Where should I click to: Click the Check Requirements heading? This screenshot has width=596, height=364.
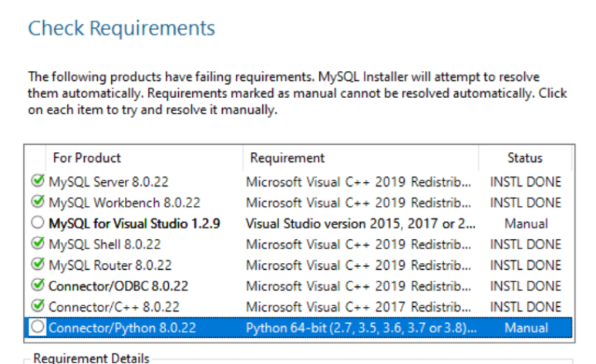pyautogui.click(x=122, y=29)
